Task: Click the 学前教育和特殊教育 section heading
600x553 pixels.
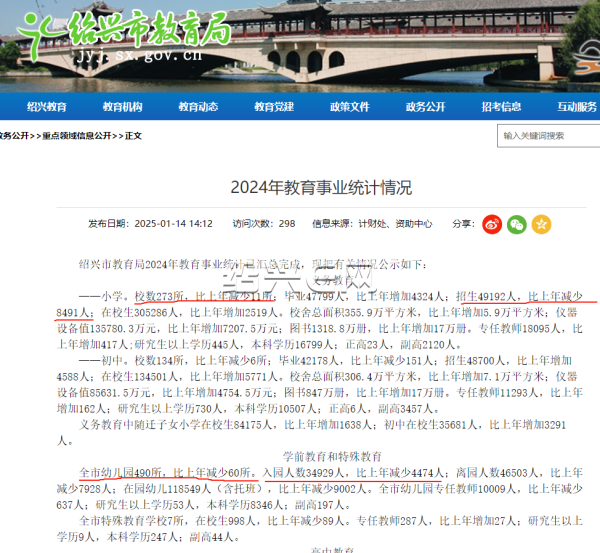Action: [x=332, y=457]
